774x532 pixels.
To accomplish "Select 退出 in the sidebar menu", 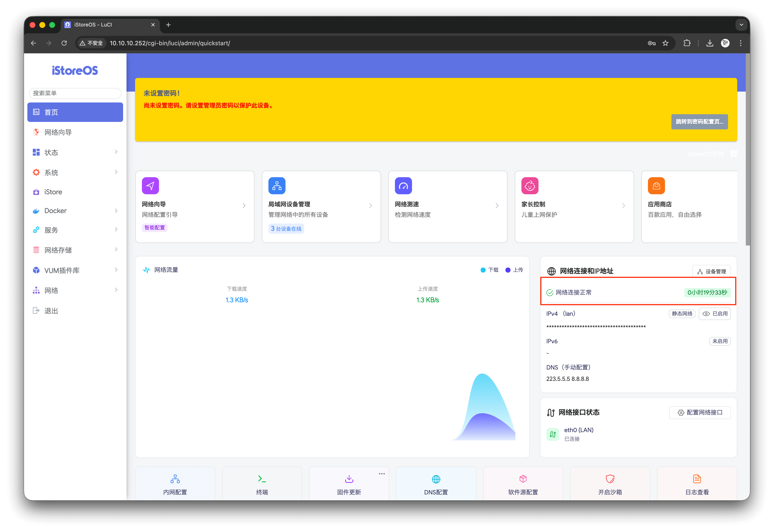I will [51, 311].
